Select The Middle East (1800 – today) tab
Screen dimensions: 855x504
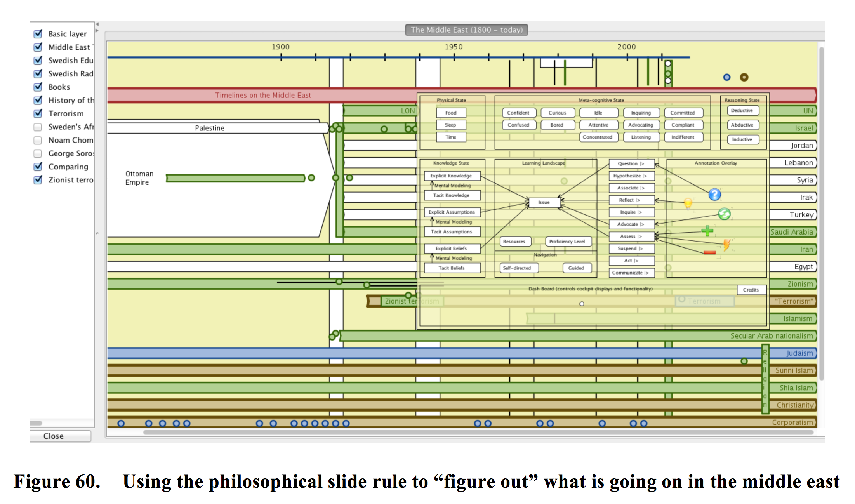[x=466, y=30]
